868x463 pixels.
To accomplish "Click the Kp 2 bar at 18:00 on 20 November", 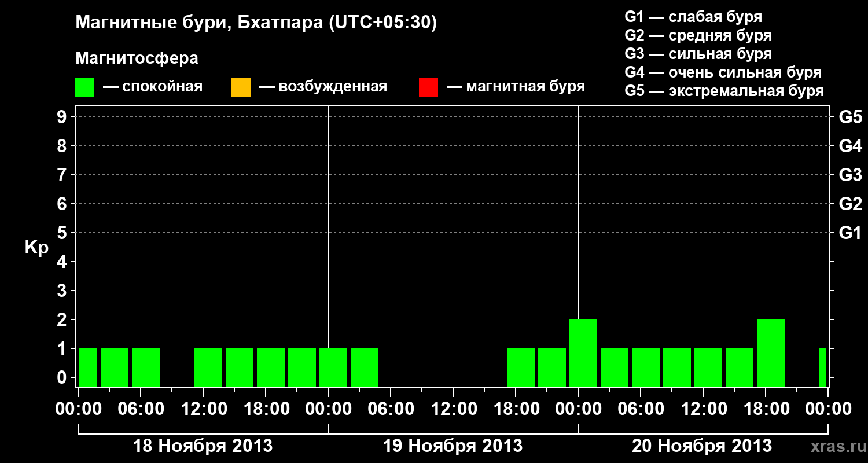I will point(771,352).
